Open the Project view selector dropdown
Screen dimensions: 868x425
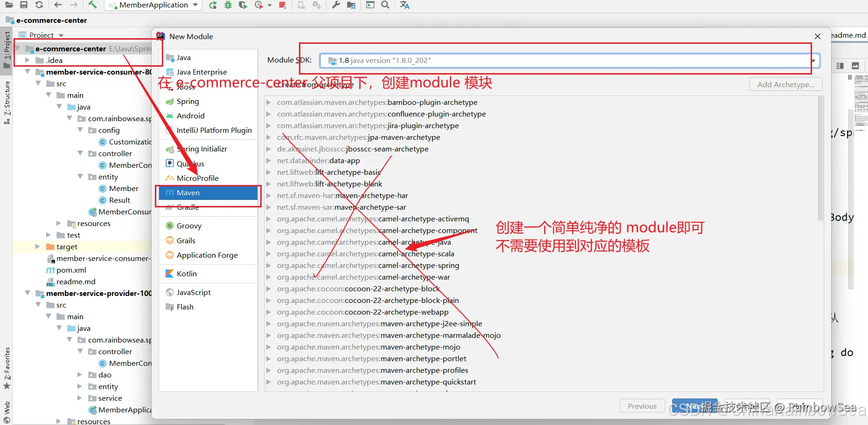(x=61, y=35)
